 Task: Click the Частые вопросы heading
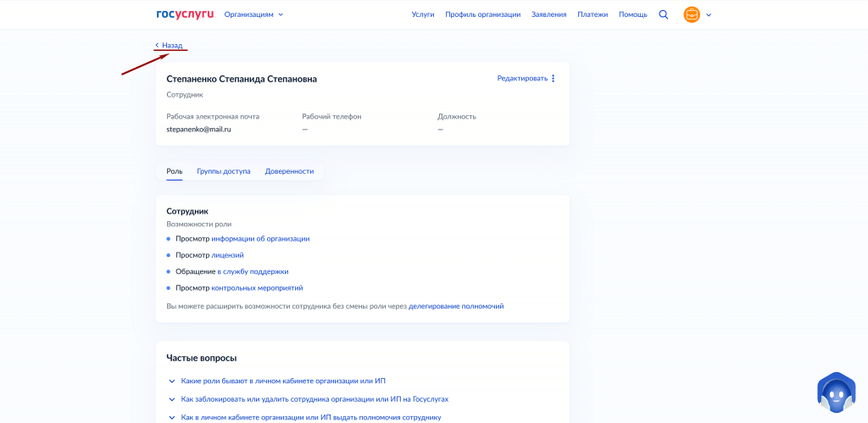coord(202,359)
